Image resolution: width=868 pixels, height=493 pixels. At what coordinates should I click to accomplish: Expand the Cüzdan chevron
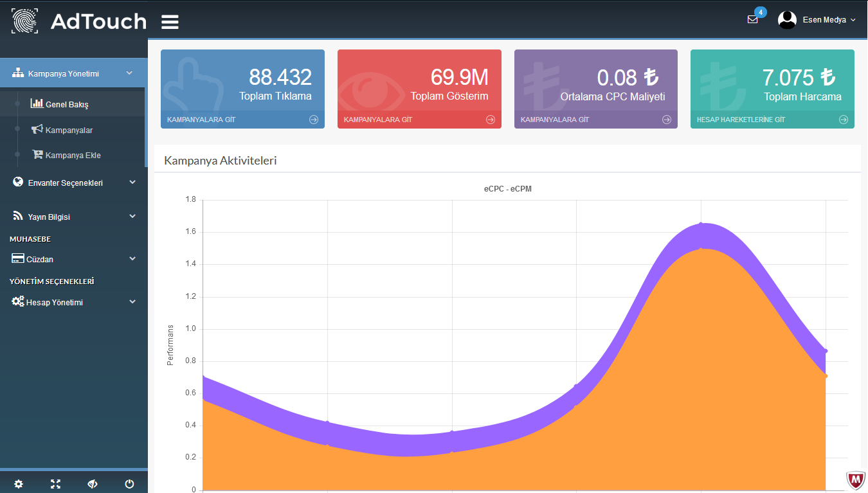pos(132,258)
